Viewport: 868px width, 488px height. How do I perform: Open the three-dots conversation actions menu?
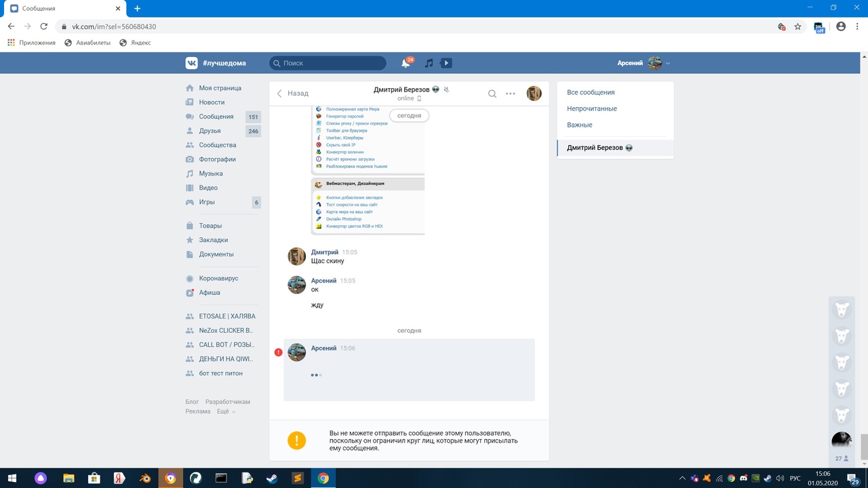coord(511,94)
